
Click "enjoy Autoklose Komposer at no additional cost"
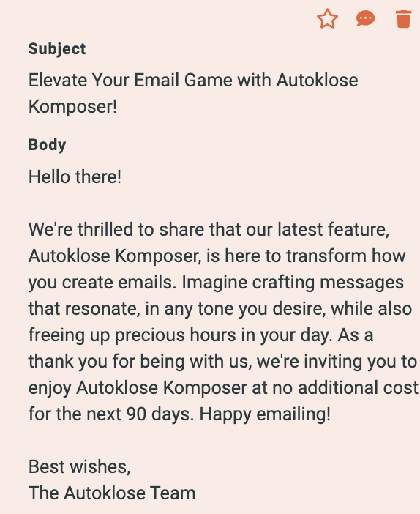pyautogui.click(x=223, y=388)
